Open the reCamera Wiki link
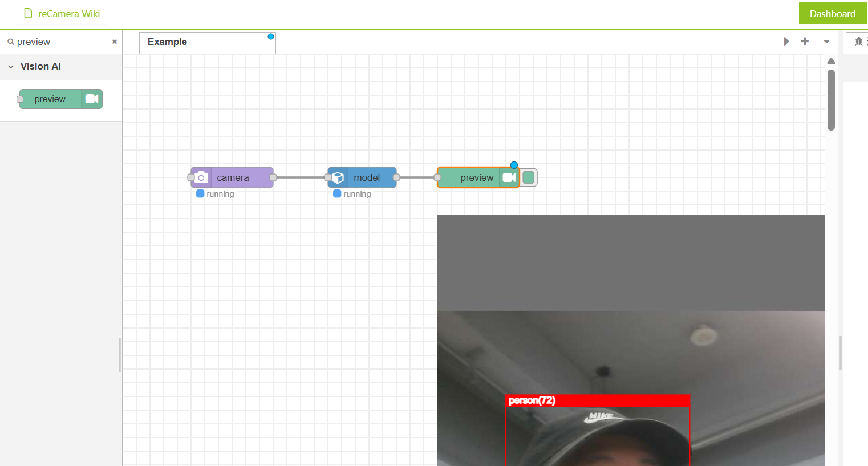The height and width of the screenshot is (466, 868). [x=69, y=14]
